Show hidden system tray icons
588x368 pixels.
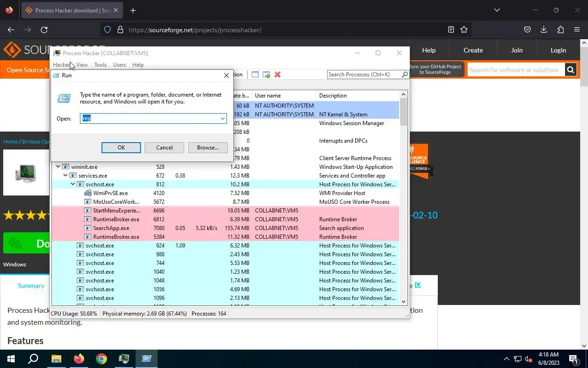click(x=507, y=359)
